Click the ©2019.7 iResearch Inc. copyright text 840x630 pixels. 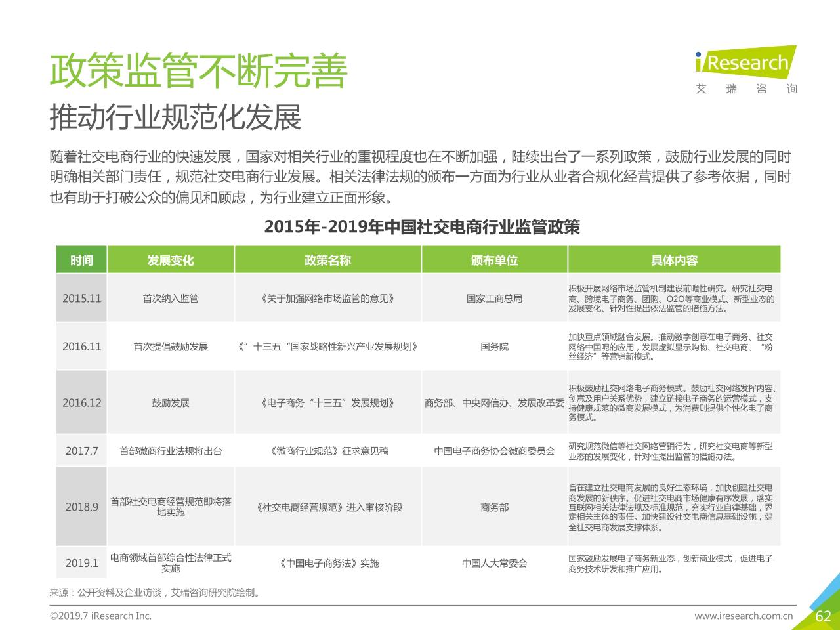tap(100, 616)
